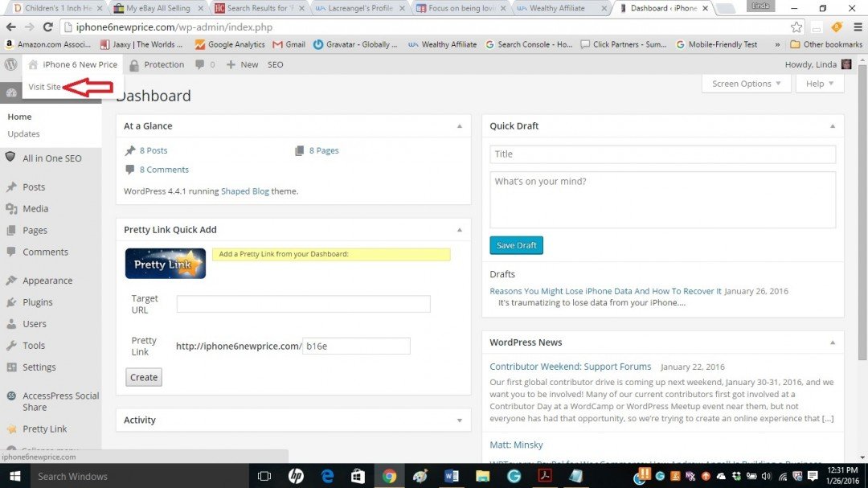Bookmark this page with star icon
The image size is (868, 488).
tap(796, 27)
